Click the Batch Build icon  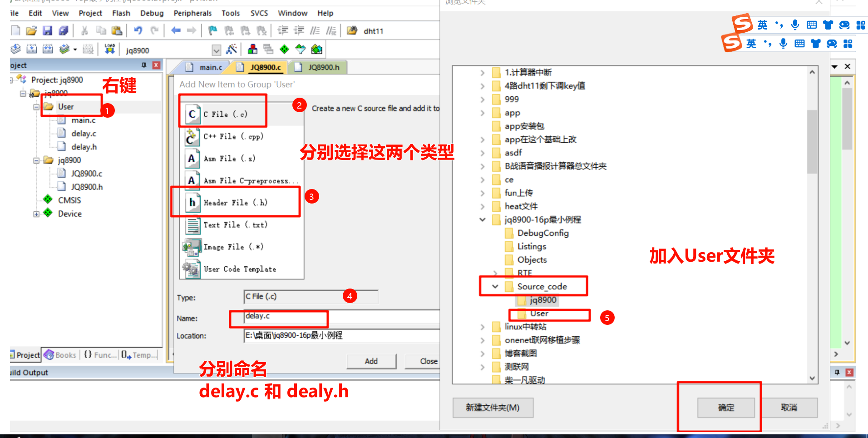coord(64,49)
